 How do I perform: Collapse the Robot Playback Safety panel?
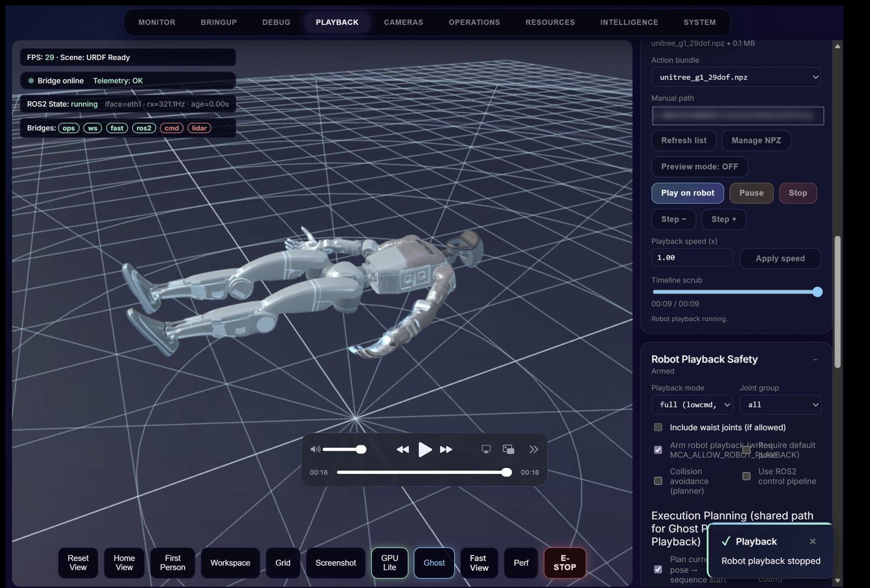pyautogui.click(x=815, y=360)
